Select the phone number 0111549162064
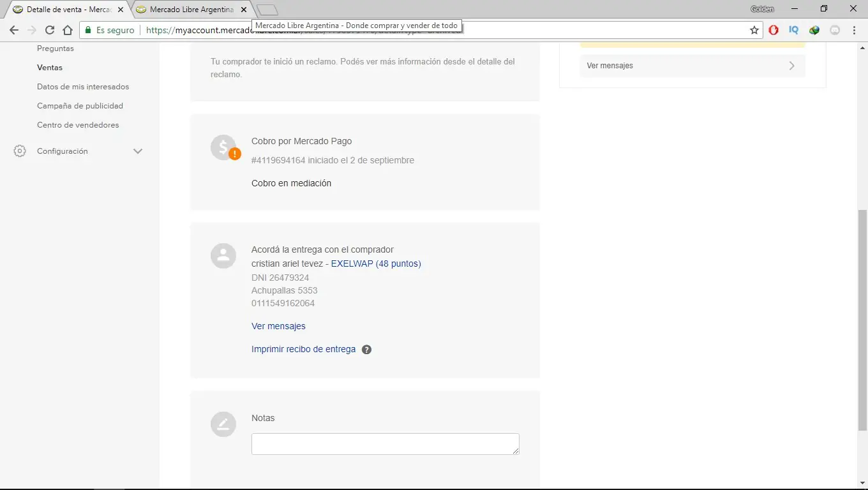This screenshot has width=868, height=490. [283, 303]
